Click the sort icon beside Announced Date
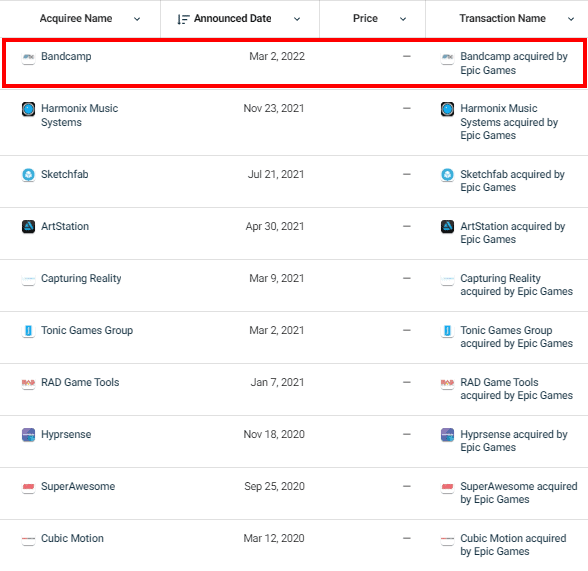The width and height of the screenshot is (588, 571). [x=183, y=19]
